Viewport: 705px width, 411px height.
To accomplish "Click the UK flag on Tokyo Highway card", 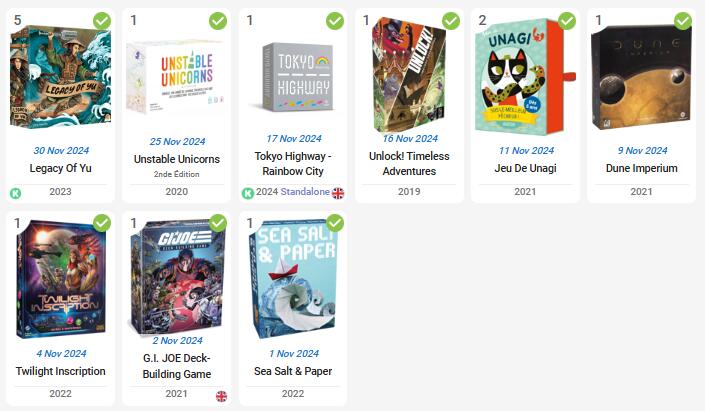I will pyautogui.click(x=338, y=193).
